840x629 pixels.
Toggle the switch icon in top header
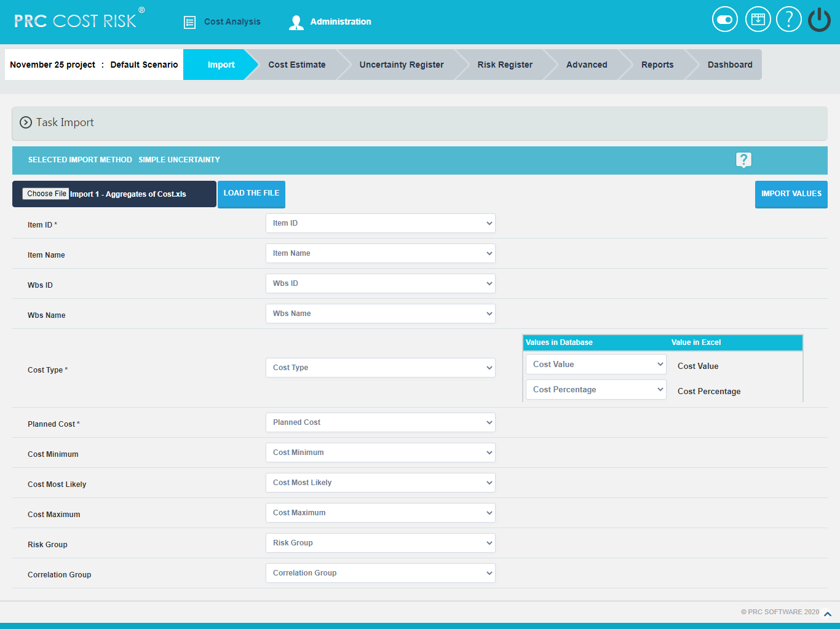(x=724, y=20)
